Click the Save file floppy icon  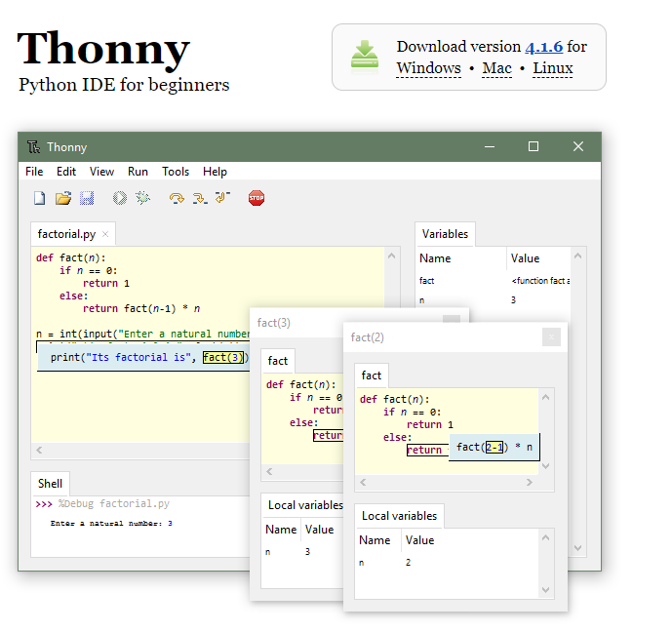coord(87,198)
